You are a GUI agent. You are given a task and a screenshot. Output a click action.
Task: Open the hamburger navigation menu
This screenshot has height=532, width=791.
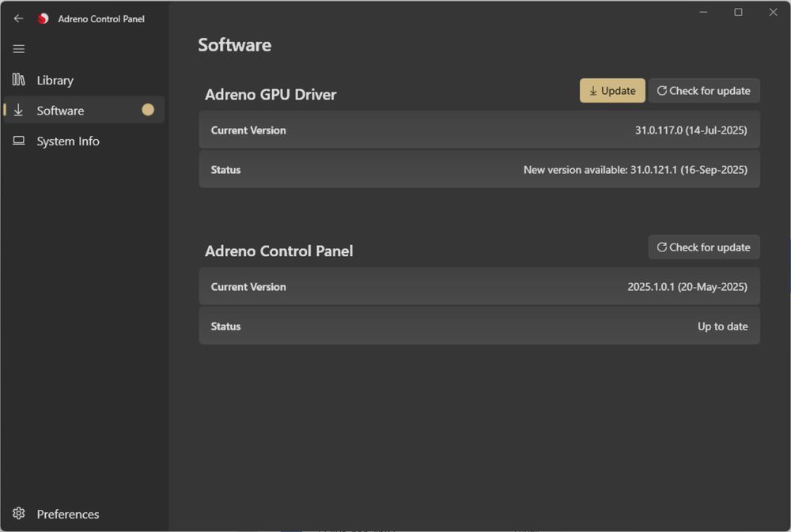tap(19, 49)
